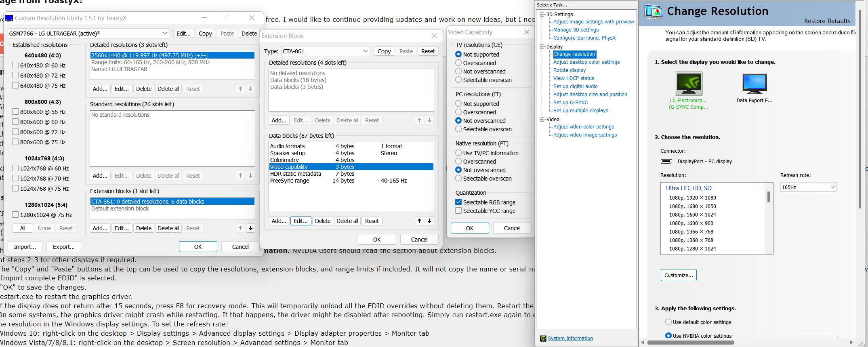The width and height of the screenshot is (868, 347).
Task: Open Set up G-SYNC in task tree
Action: pyautogui.click(x=570, y=103)
